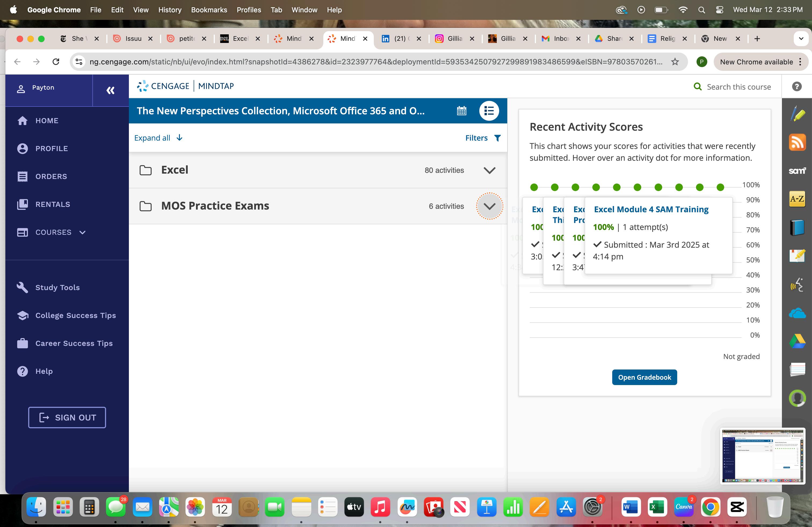Open Study Tools in the sidebar
The width and height of the screenshot is (812, 527).
57,287
